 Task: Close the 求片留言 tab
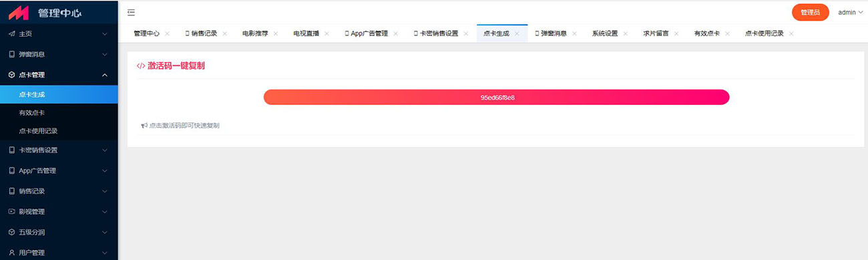coord(676,33)
